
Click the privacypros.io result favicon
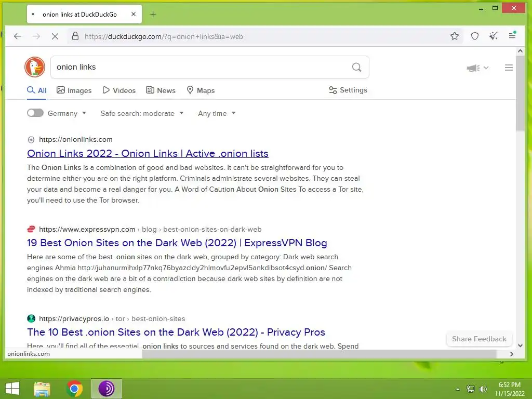coord(31,318)
